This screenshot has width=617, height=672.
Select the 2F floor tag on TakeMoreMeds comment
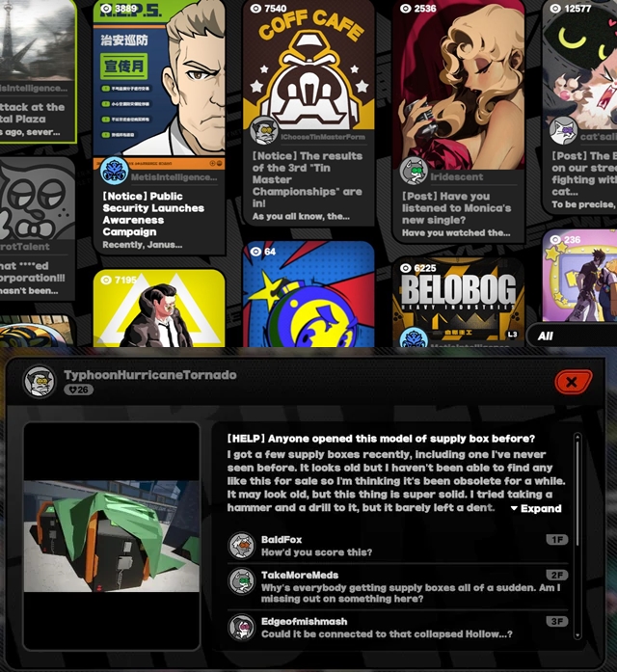pyautogui.click(x=557, y=575)
